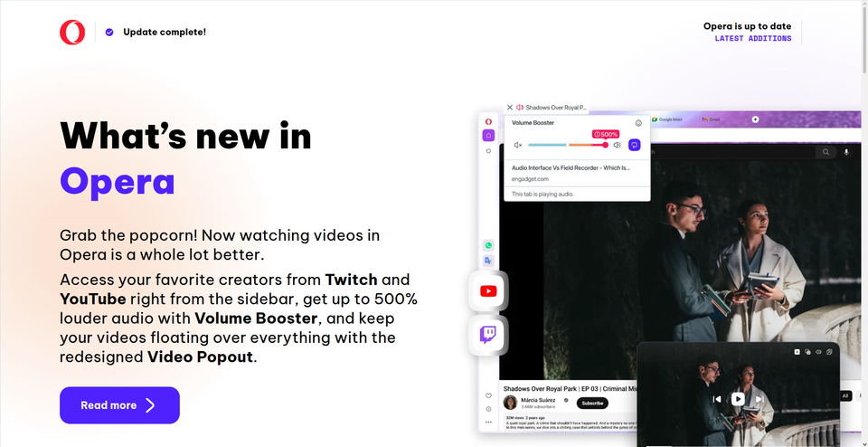Open the history clock icon in sidebar
The width and height of the screenshot is (868, 447).
pyautogui.click(x=488, y=409)
